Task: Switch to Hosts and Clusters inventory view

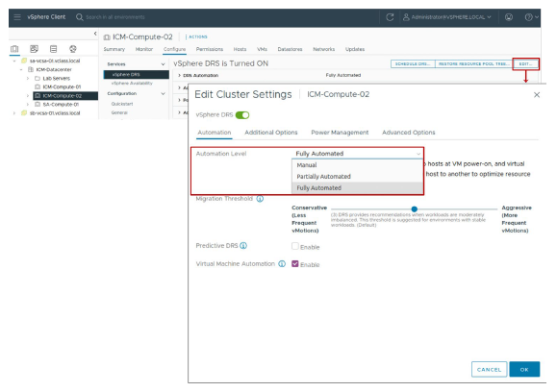Action: coord(14,49)
